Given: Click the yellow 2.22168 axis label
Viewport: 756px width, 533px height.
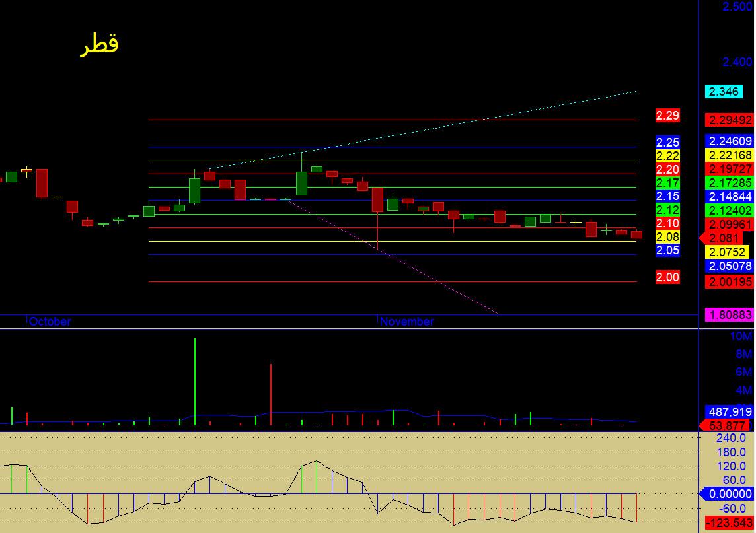Looking at the screenshot, I should (x=730, y=155).
